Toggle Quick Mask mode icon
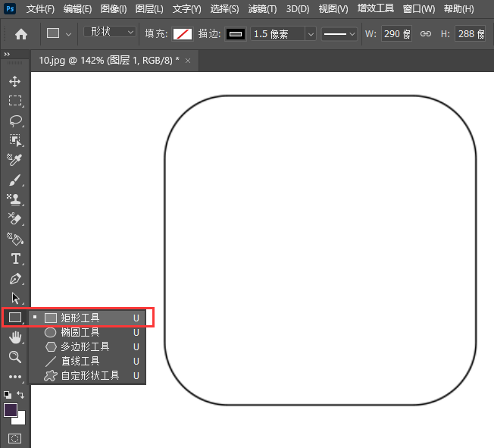The image size is (494, 448). pos(14,438)
